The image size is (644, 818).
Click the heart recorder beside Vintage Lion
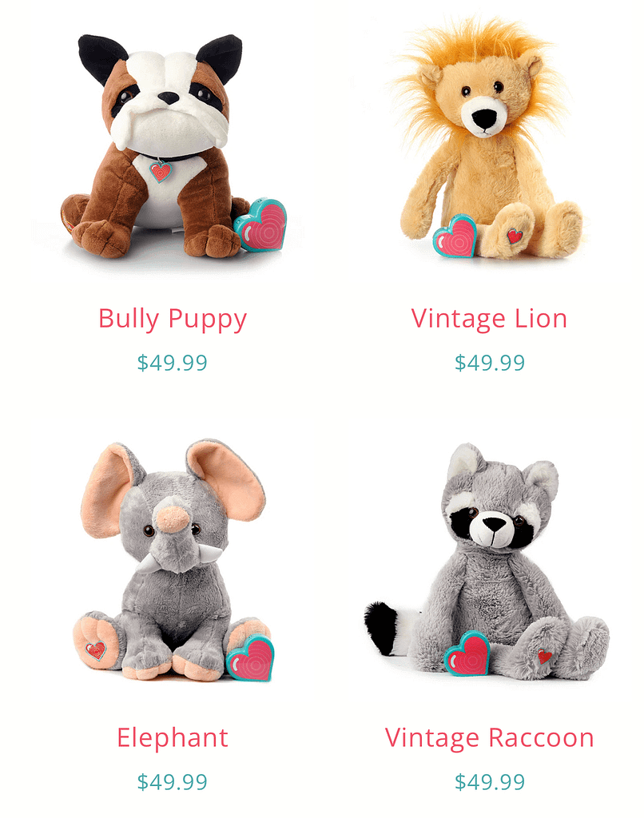[455, 236]
